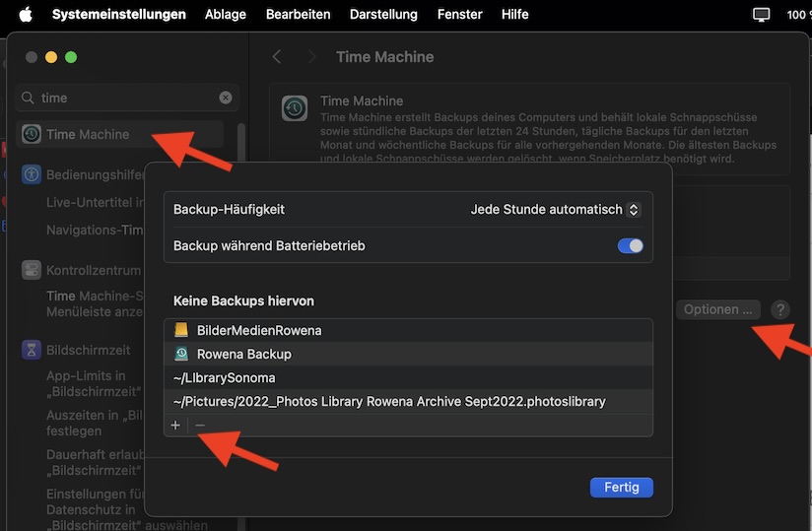
Task: Open Auszeiten festlegen search result
Action: coord(95,423)
